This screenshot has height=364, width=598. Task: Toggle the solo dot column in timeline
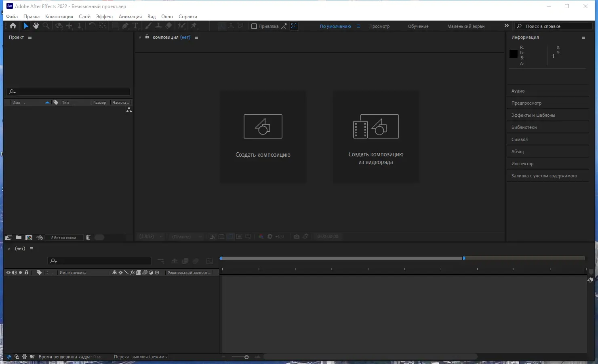click(x=20, y=273)
